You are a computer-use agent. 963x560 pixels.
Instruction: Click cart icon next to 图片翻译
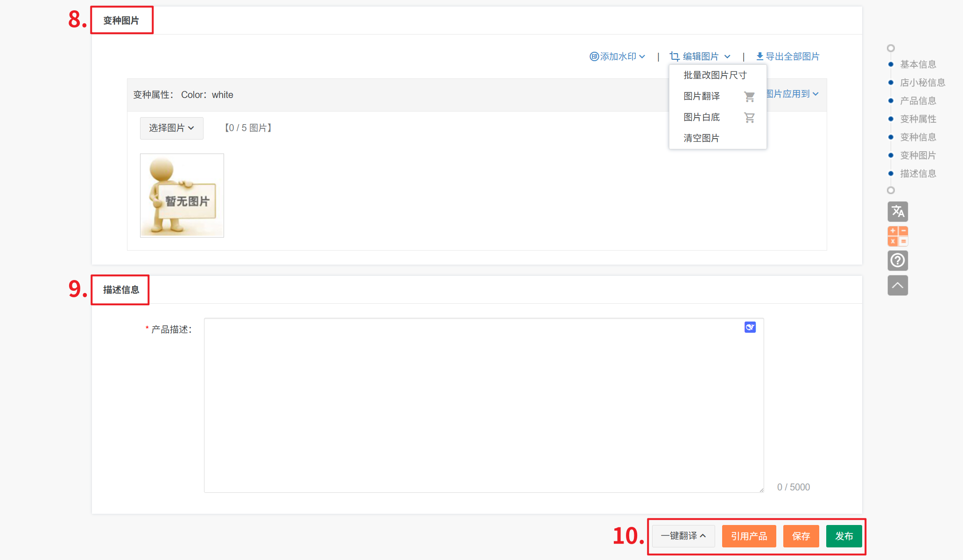point(749,97)
